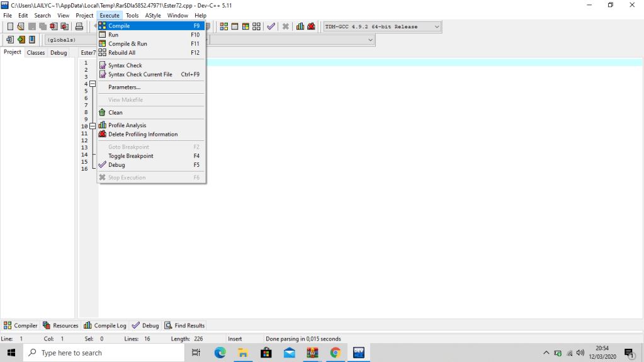Switch to the Classes sidebar tab
The width and height of the screenshot is (644, 362).
(36, 53)
